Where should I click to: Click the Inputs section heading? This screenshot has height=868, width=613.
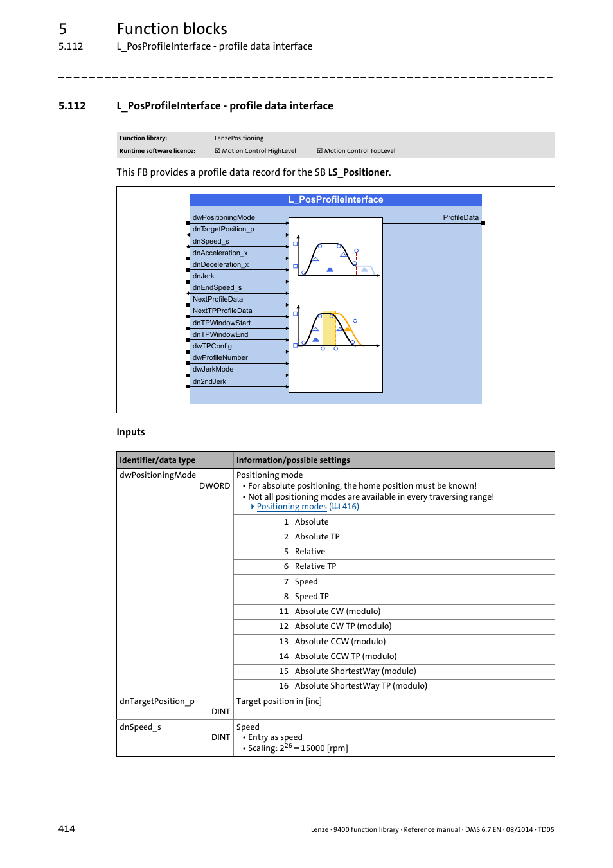[x=130, y=432]
